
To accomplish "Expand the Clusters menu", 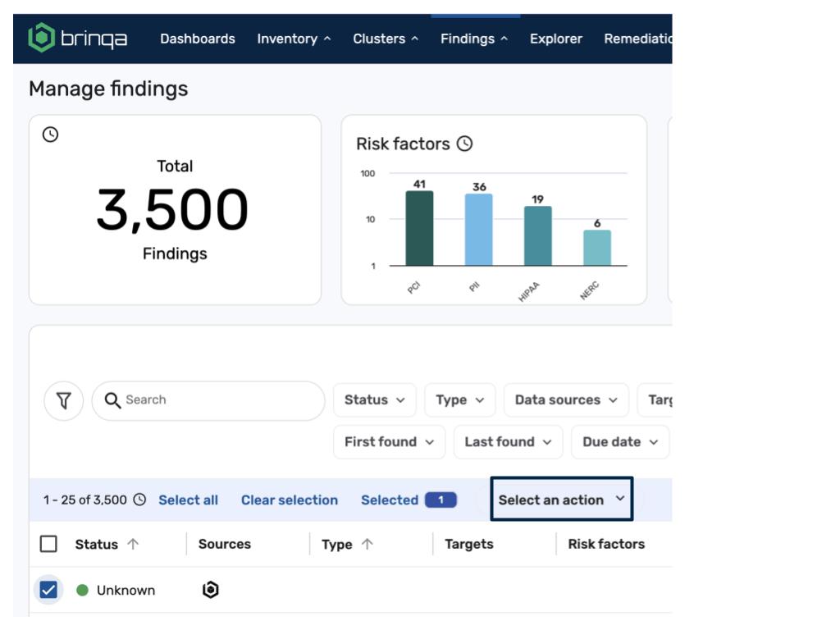I will point(386,39).
